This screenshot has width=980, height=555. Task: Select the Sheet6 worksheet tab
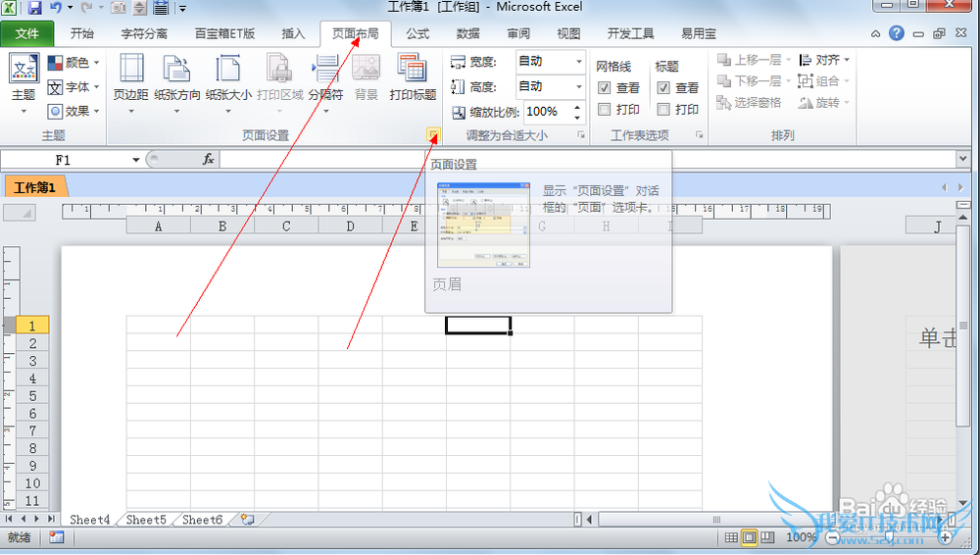coord(203,520)
